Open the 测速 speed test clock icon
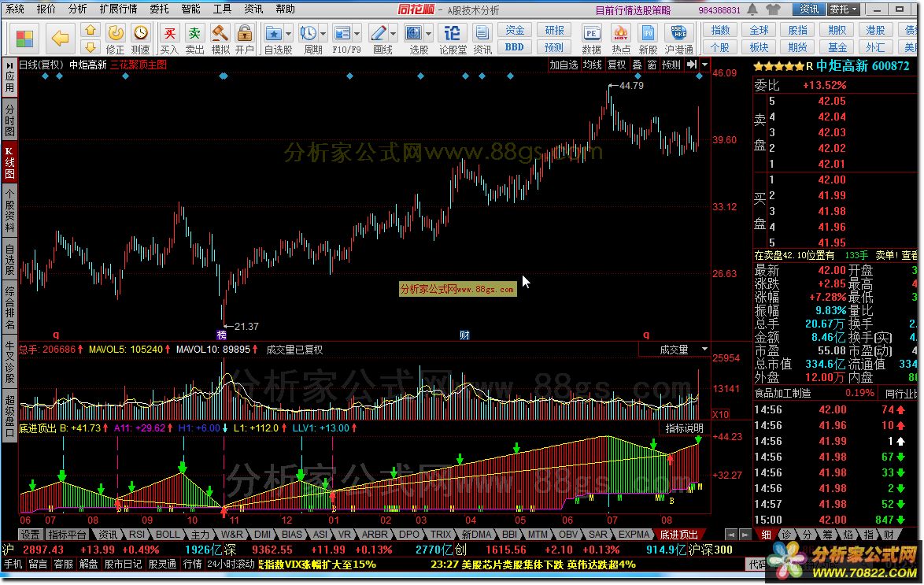The image size is (924, 585). point(140,39)
